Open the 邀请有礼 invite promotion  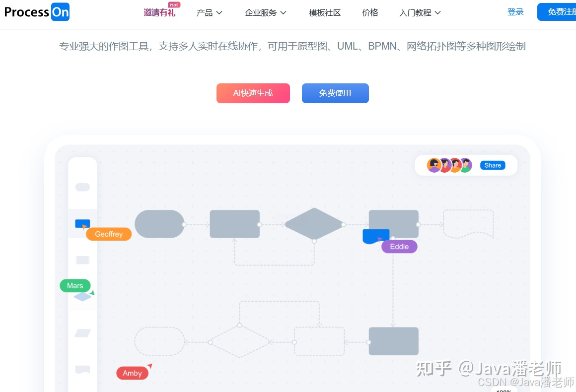tap(159, 13)
